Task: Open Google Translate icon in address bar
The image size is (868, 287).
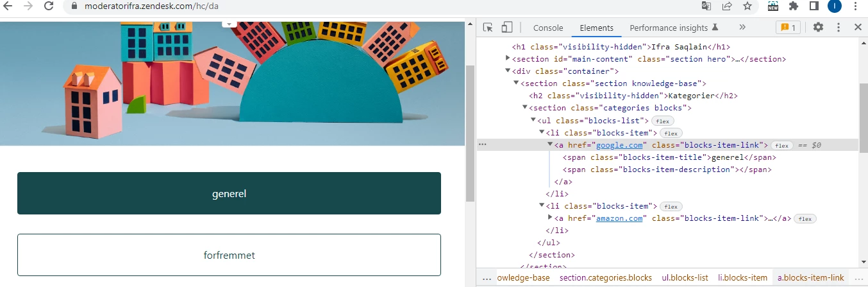Action: (706, 6)
